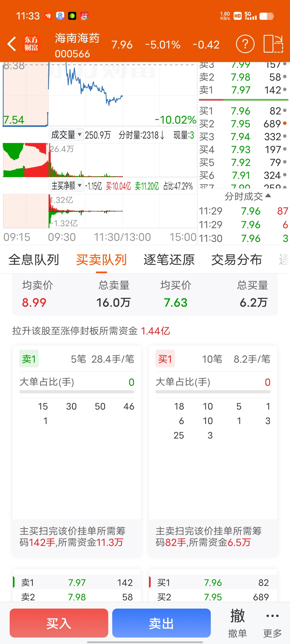Select order book row 买2 7.95

coord(243,124)
